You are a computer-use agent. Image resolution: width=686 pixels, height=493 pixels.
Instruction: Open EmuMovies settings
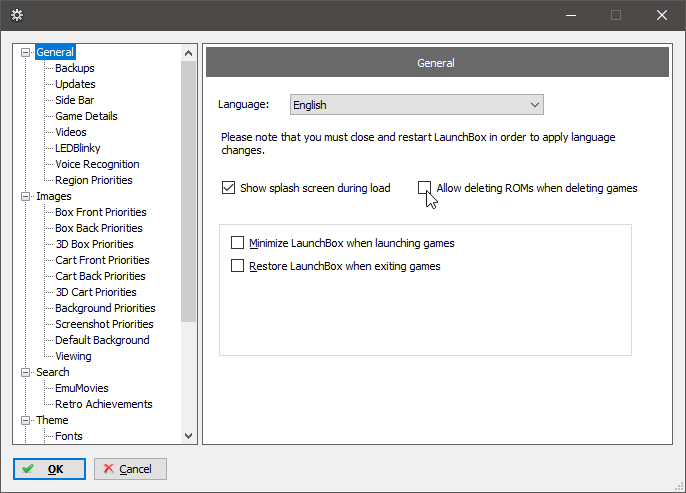82,388
